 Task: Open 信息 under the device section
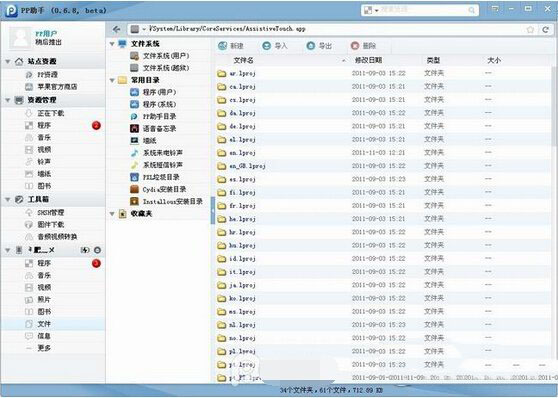tap(38, 336)
